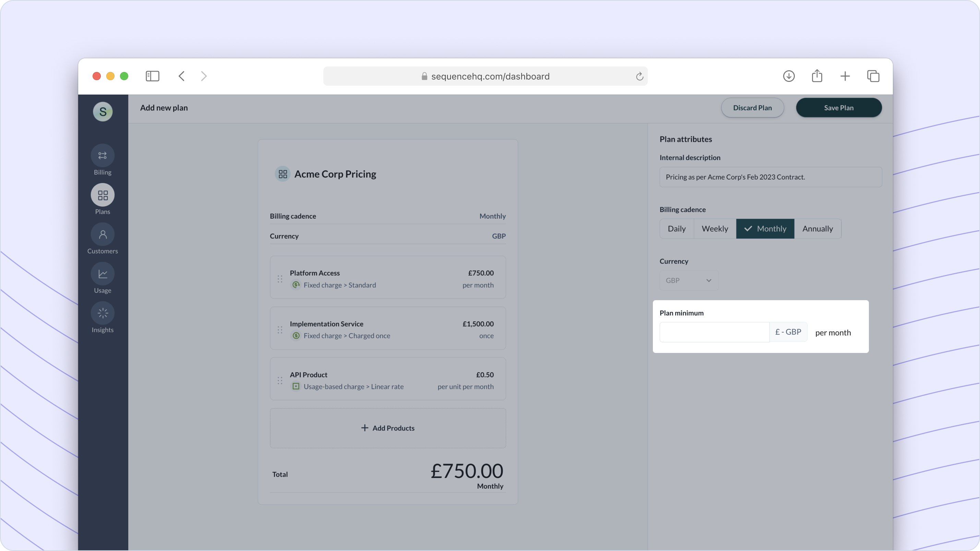Click Add Products area
980x551 pixels.
point(387,428)
